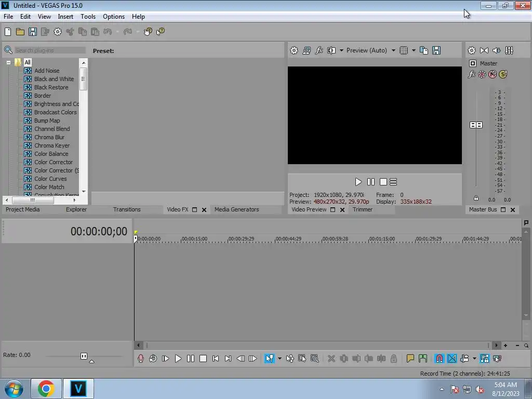Toggle Dim Output speaker icon
Image resolution: width=532 pixels, height=399 pixels.
496,50
